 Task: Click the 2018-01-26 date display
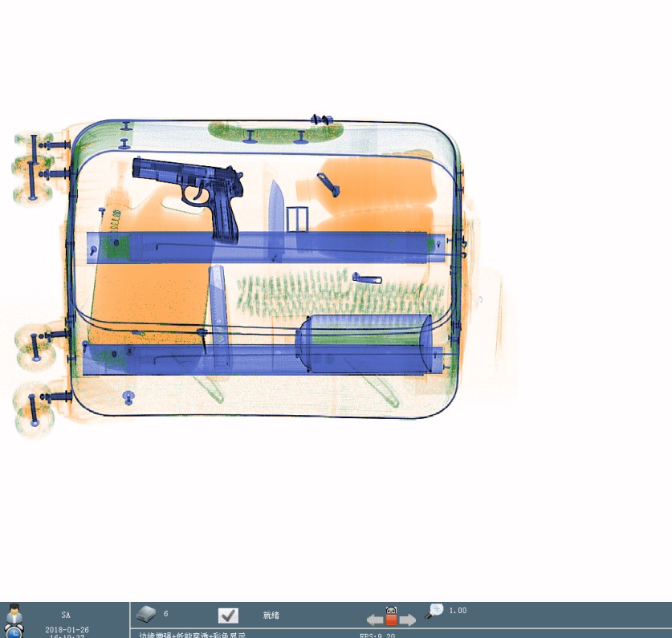(67, 630)
